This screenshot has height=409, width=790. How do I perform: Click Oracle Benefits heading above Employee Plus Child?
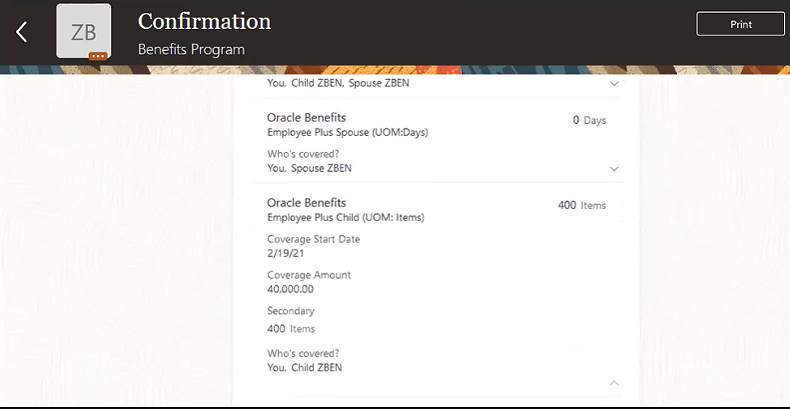(x=306, y=202)
